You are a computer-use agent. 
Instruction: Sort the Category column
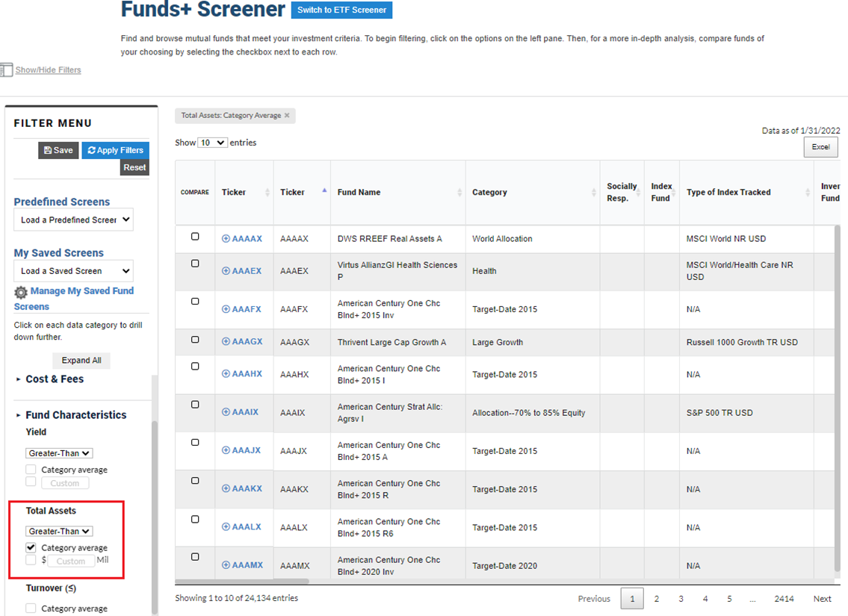tap(594, 193)
